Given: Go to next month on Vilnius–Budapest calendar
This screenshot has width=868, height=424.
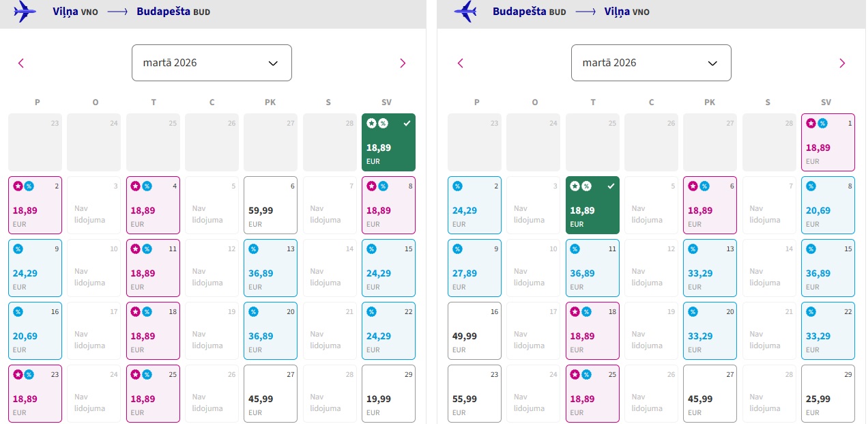Looking at the screenshot, I should point(403,63).
